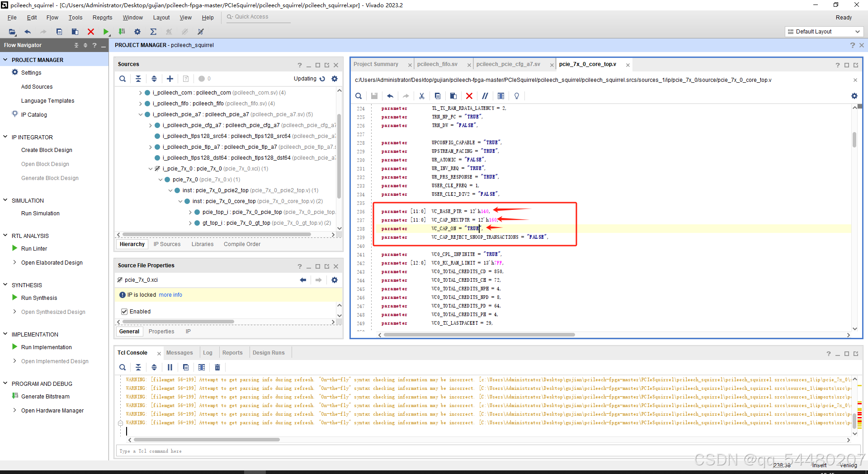Click Run Simulation
The height and width of the screenshot is (474, 868).
[40, 213]
